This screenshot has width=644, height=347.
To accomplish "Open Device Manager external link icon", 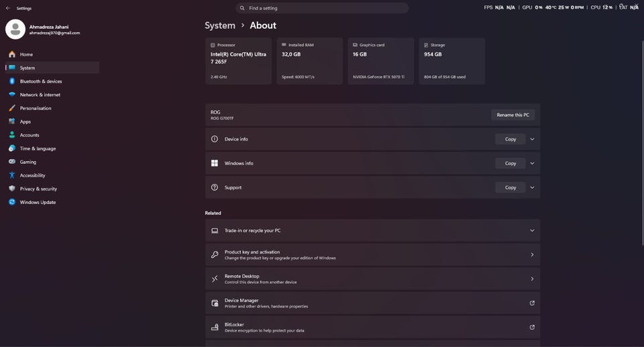I will 532,303.
